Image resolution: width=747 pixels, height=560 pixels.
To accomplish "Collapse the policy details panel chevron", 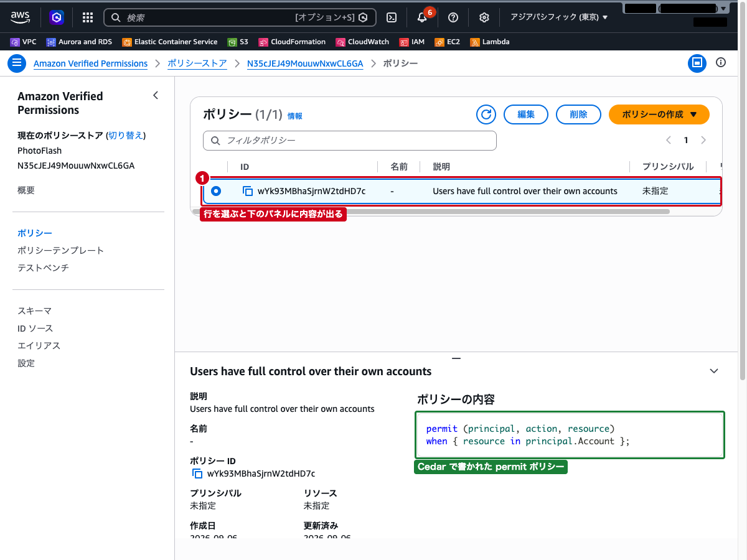I will point(714,371).
